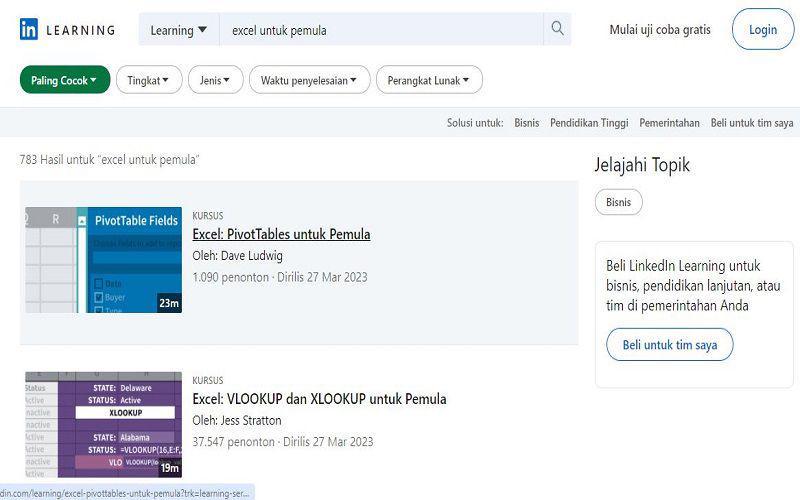Click the PivotTable Fields course thumbnail
800x500 pixels.
104,260
